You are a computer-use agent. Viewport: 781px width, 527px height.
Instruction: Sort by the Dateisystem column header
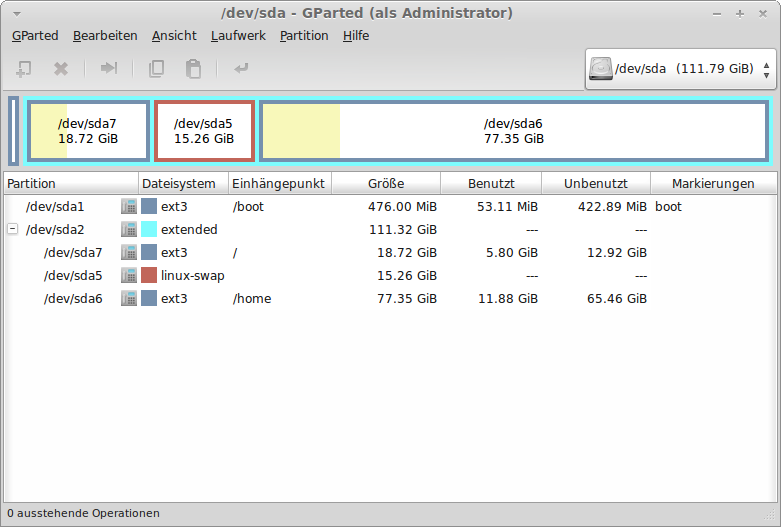[x=183, y=183]
